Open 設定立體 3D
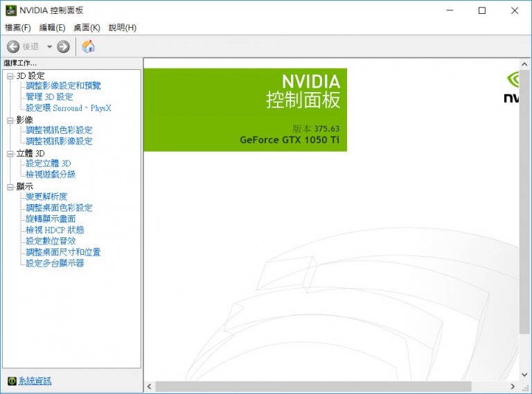 pyautogui.click(x=48, y=163)
